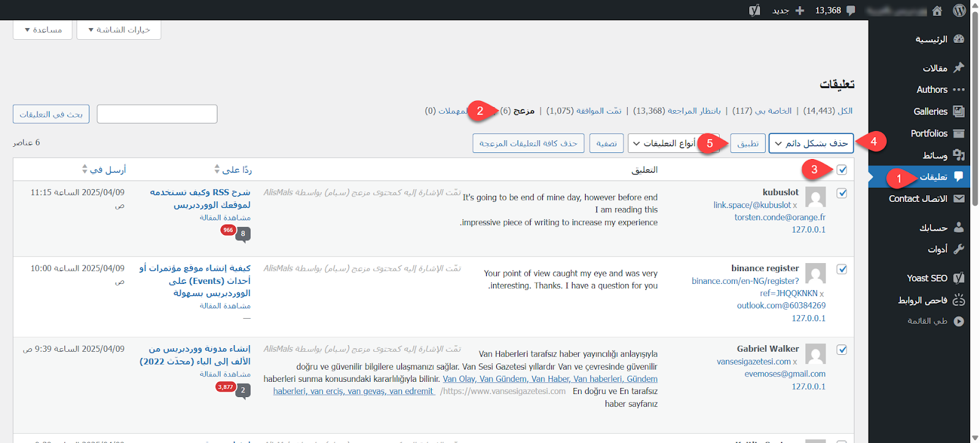Screen dimensions: 980x443
Task: Expand the comment types filter dropdown
Action: [x=664, y=143]
